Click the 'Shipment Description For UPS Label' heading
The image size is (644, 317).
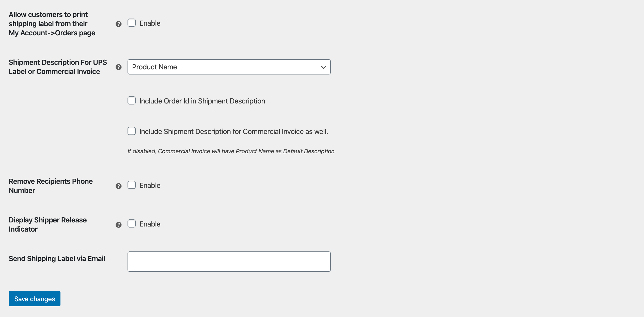pos(58,67)
